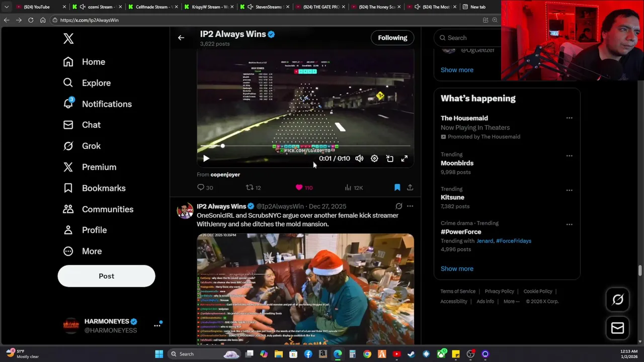
Task: Show more suggested accounts
Action: pos(457,70)
